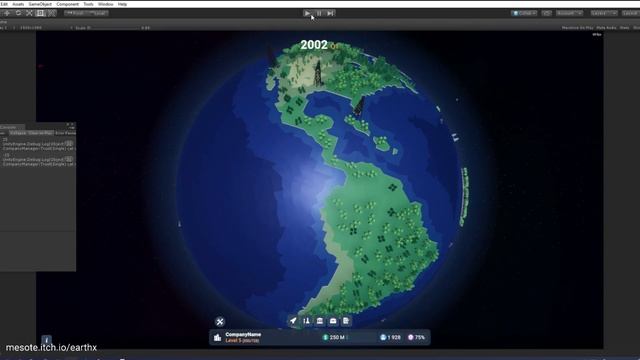Open the Edit menu
The width and height of the screenshot is (640, 360).
point(4,4)
